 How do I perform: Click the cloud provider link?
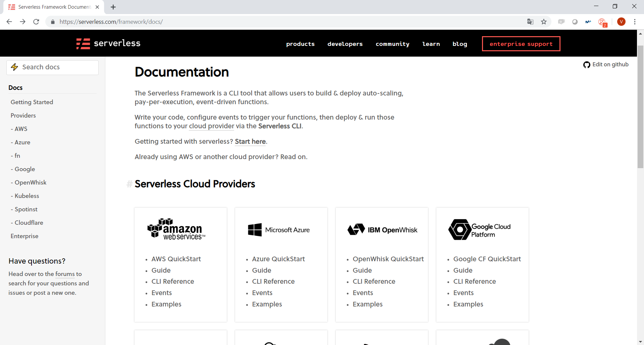(x=211, y=126)
